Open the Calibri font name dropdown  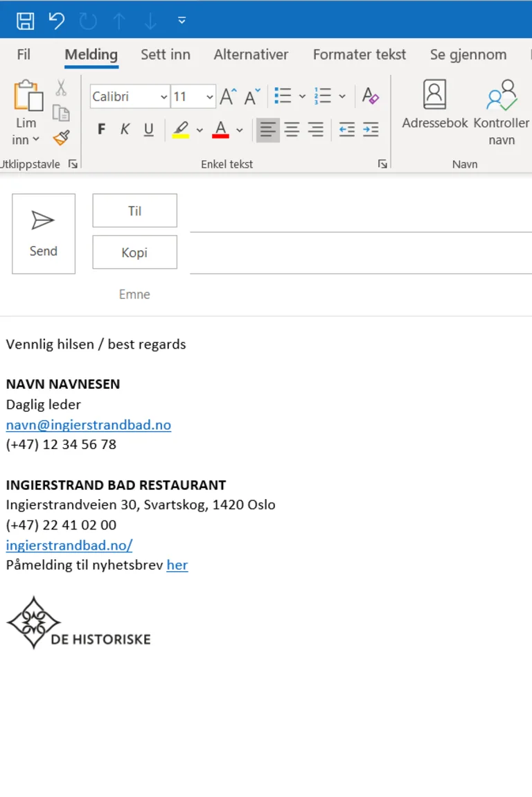(164, 97)
